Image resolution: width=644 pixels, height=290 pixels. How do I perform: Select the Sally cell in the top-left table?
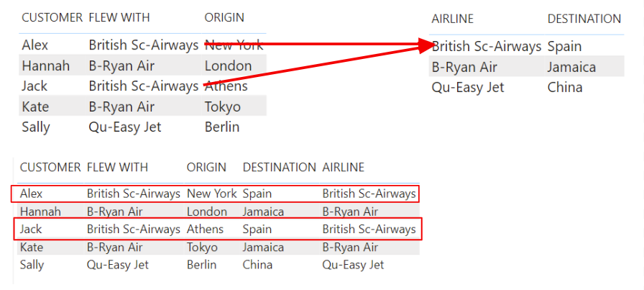[x=37, y=127]
